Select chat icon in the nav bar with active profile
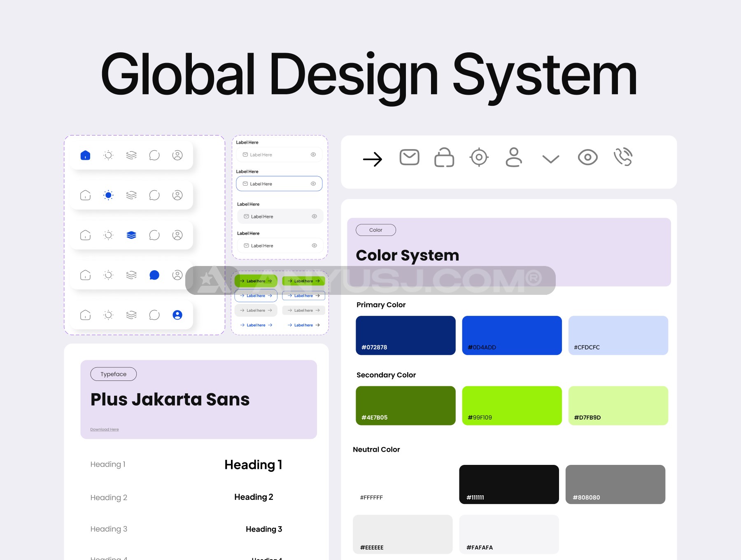The image size is (741, 560). coord(154,315)
